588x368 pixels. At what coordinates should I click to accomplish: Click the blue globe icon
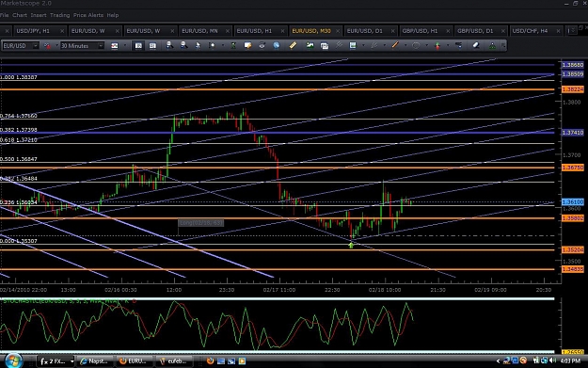click(x=277, y=45)
